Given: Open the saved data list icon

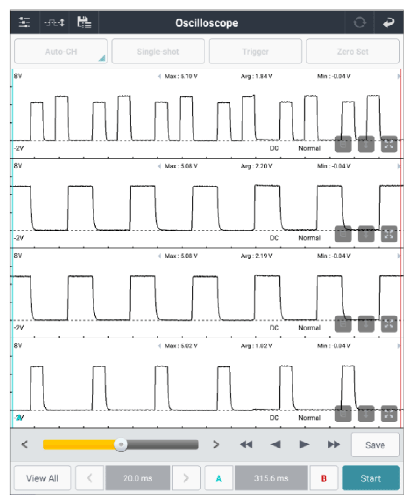Looking at the screenshot, I should (x=84, y=22).
